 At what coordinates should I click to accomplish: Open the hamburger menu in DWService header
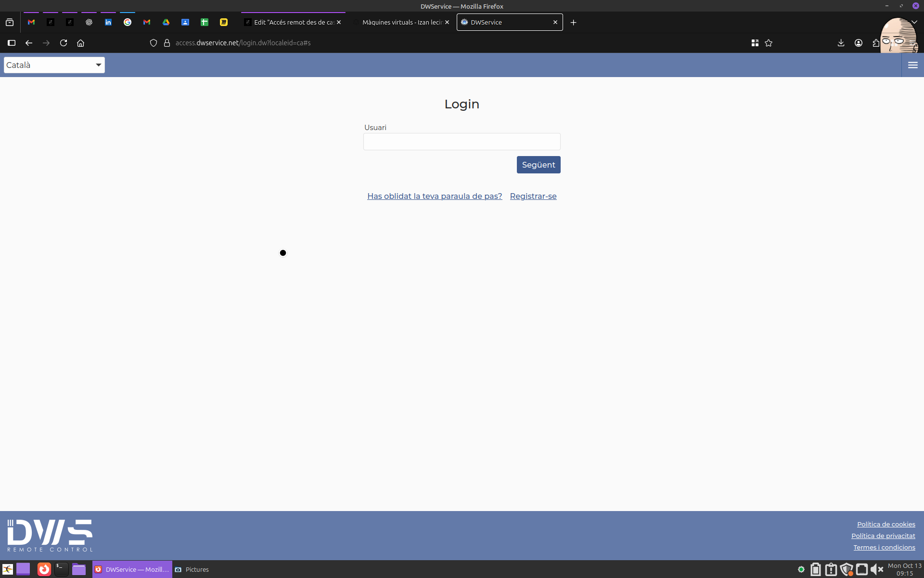912,65
